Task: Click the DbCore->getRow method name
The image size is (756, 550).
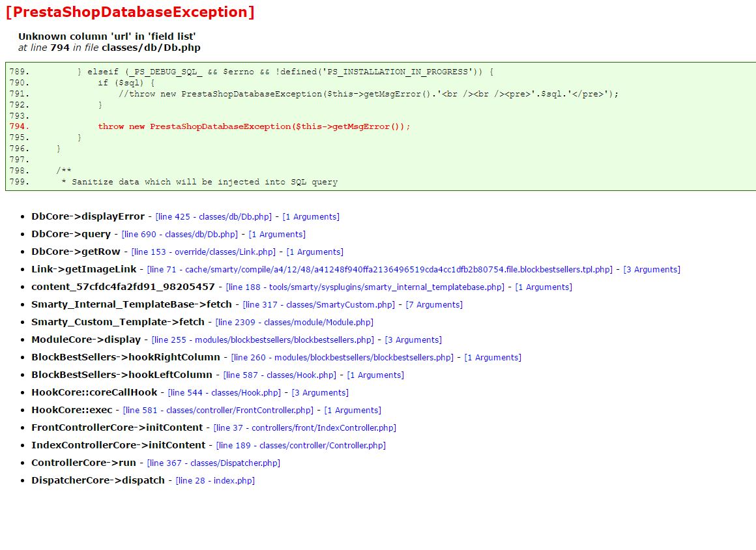Action: (x=76, y=252)
